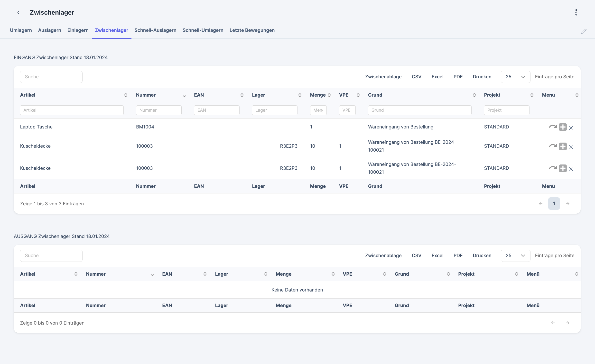Screen dimensions: 595x364
Task: Click the Grund filter field
Action: point(419,110)
